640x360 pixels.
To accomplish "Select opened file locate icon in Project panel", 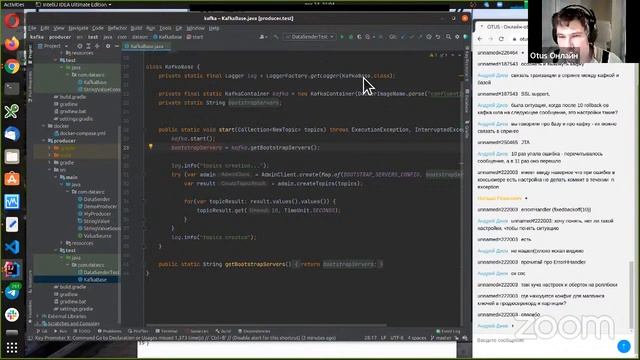I will tap(80, 46).
